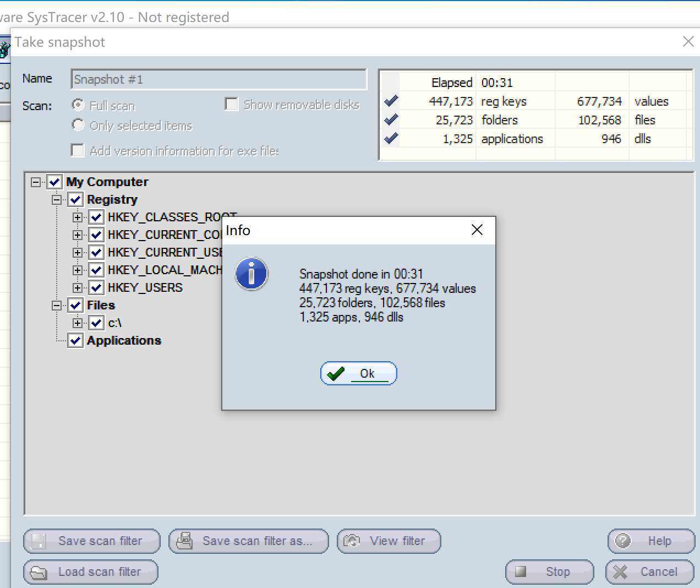Click the question mark icon on Help
Image resolution: width=700 pixels, height=588 pixels.
pos(623,541)
